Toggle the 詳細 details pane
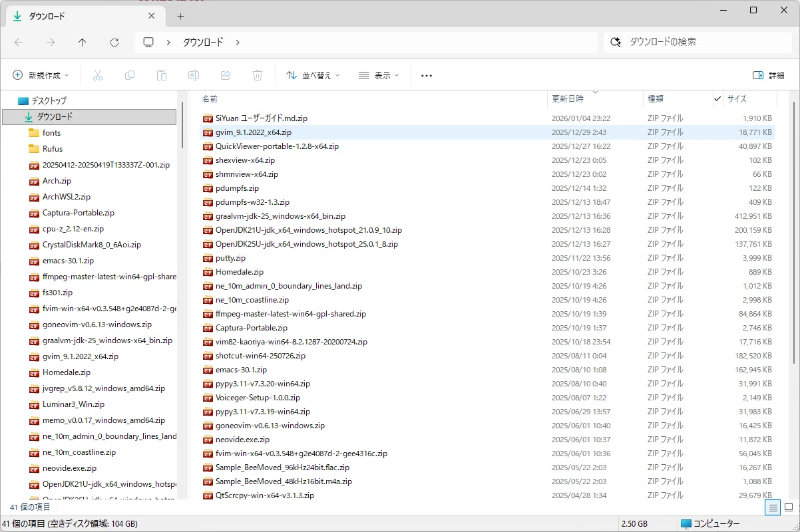The width and height of the screenshot is (800, 532). pyautogui.click(x=769, y=75)
